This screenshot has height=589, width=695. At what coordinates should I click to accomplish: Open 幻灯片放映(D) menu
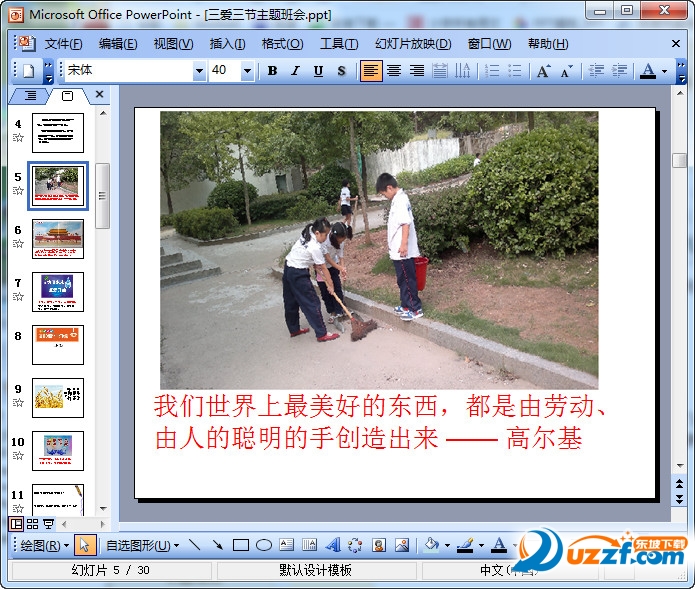pos(413,44)
